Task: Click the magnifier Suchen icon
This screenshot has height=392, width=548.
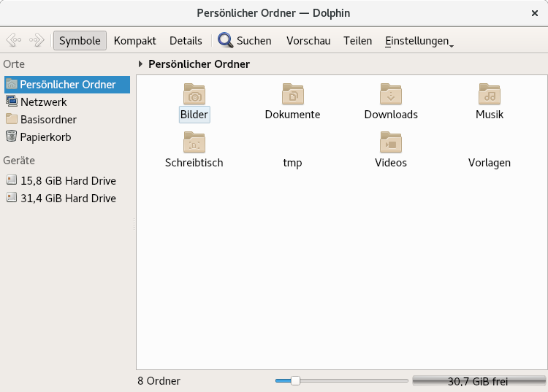Action: point(226,41)
